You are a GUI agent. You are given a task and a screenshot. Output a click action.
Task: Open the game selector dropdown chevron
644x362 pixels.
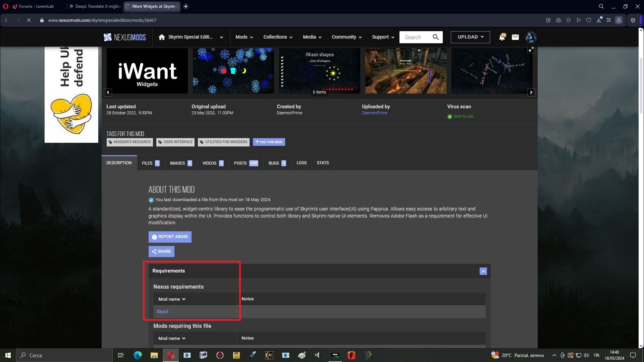pos(221,37)
